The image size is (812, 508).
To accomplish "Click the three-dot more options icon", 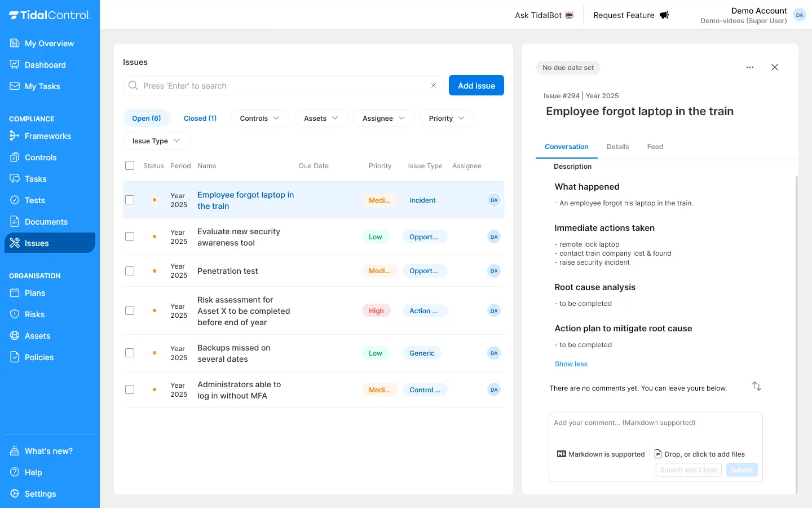I will 749,67.
